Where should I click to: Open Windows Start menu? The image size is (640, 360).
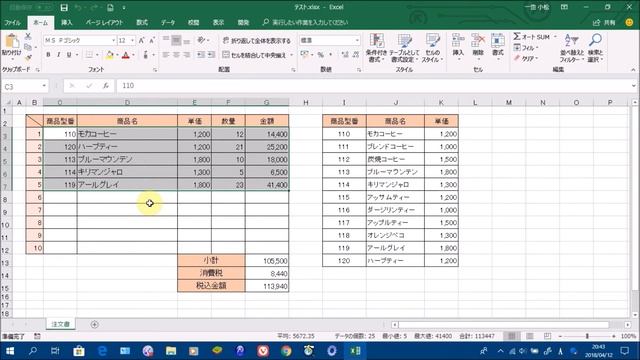10,351
